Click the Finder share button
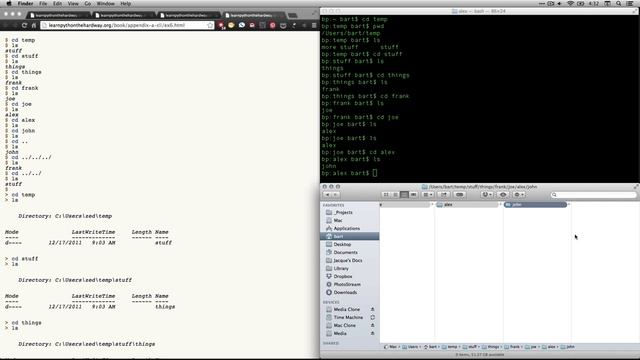 click(x=444, y=195)
